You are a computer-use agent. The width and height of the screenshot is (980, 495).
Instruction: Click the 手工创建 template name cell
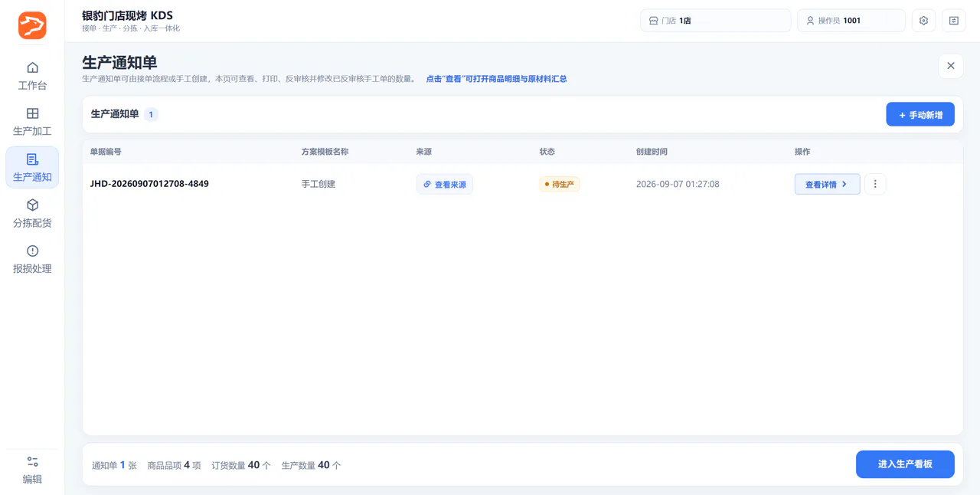point(318,184)
